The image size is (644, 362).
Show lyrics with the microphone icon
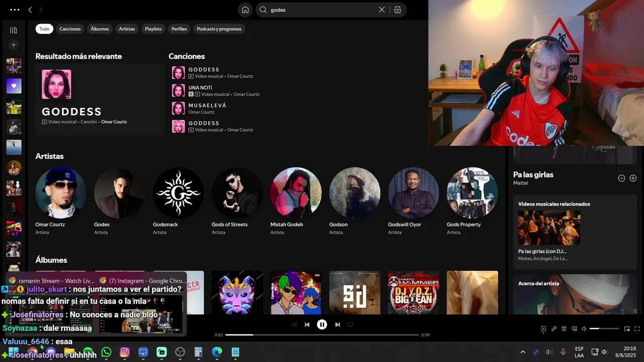click(x=554, y=329)
